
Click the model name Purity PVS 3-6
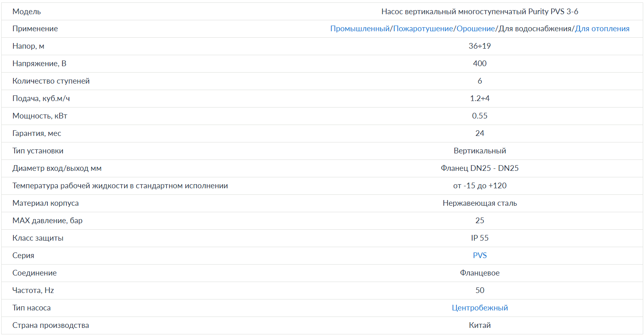[x=479, y=11]
